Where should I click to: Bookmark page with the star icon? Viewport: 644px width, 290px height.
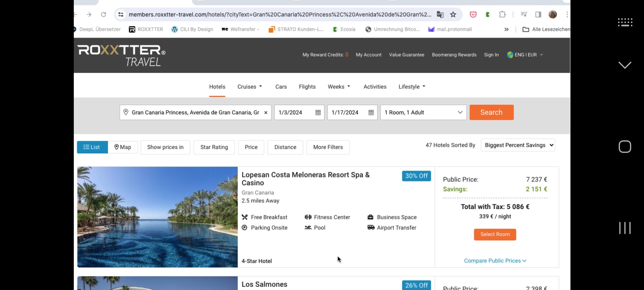453,15
